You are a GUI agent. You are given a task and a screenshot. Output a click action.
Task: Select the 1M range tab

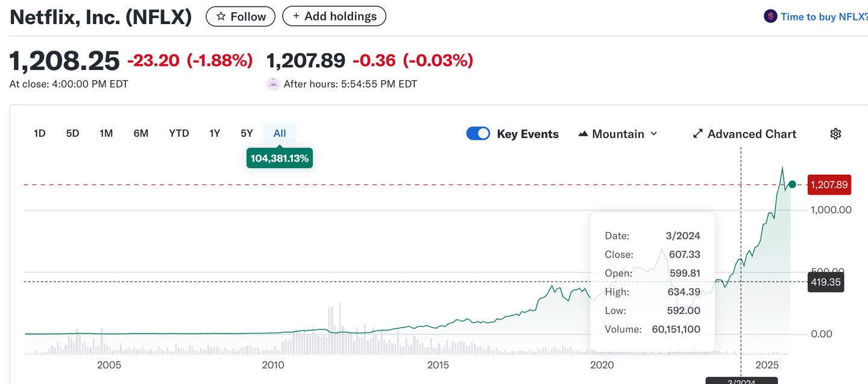[x=106, y=134]
